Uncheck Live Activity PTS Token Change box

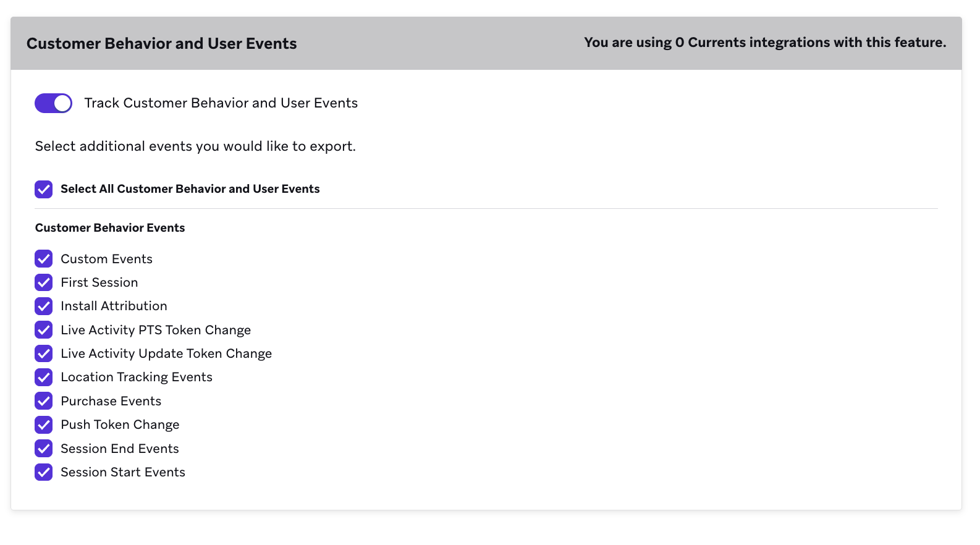(x=44, y=330)
